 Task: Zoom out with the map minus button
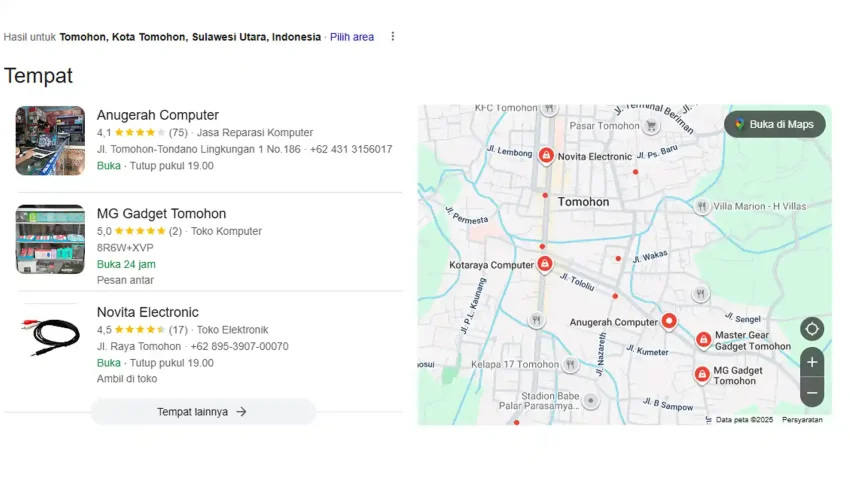click(x=812, y=392)
